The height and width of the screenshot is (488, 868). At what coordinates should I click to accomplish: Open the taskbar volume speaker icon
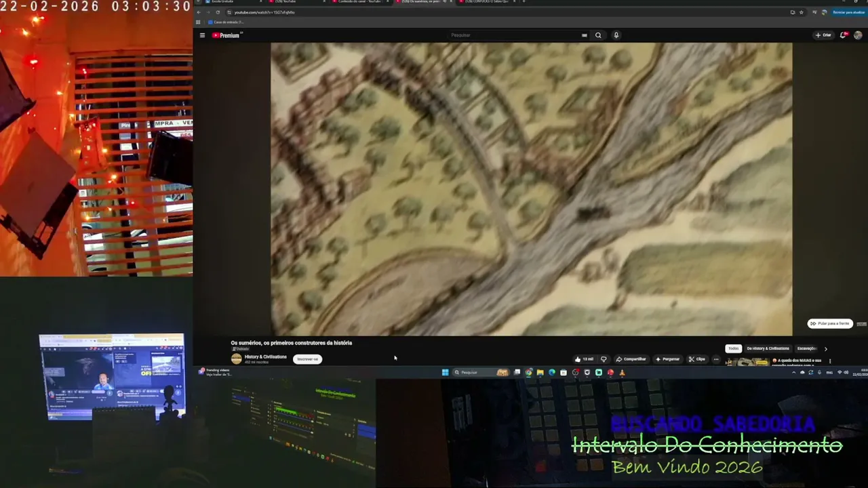click(848, 372)
